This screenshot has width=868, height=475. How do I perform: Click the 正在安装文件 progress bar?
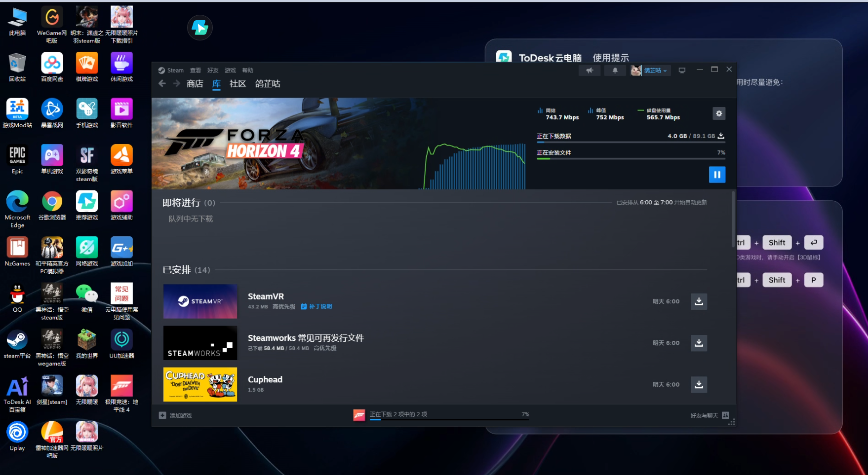[631, 159]
